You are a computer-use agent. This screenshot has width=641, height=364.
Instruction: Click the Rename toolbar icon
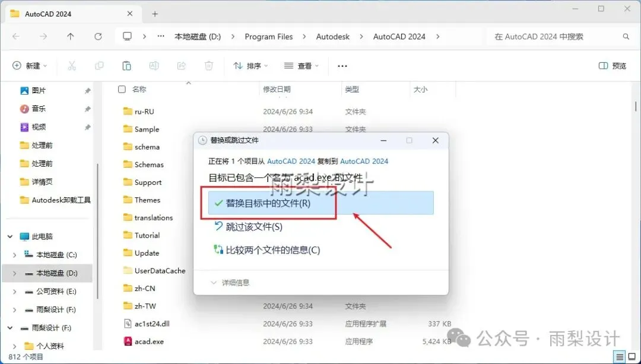coord(154,66)
